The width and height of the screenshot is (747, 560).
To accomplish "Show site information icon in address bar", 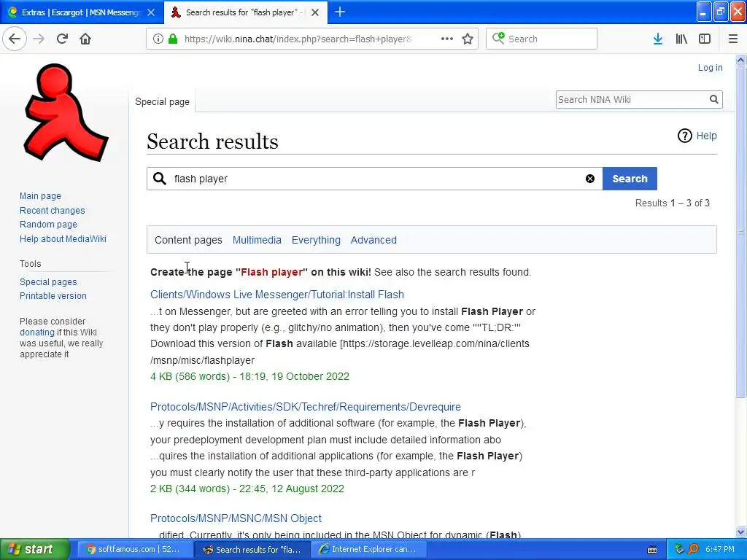I will [x=158, y=39].
